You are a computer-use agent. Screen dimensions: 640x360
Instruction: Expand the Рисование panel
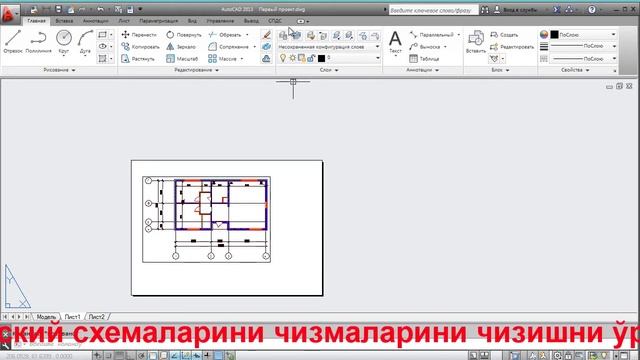tap(60, 70)
